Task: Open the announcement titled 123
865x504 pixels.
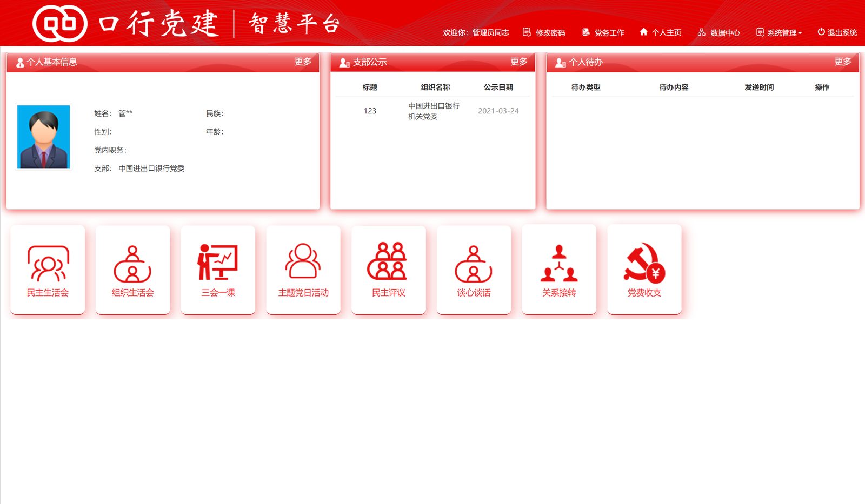Action: pyautogui.click(x=370, y=111)
